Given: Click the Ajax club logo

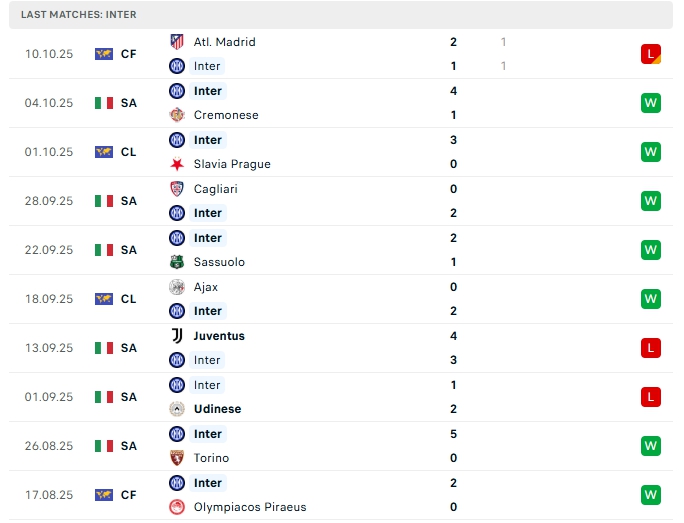Looking at the screenshot, I should click(177, 287).
